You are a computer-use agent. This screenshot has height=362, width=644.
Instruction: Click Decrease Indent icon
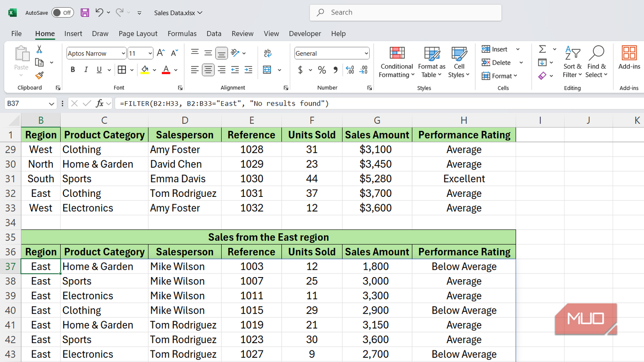click(x=235, y=69)
